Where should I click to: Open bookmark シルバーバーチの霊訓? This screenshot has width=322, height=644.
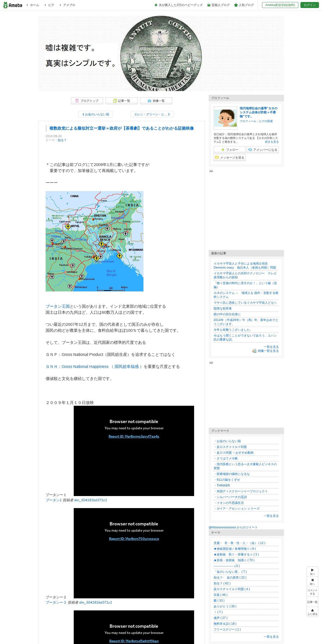pos(230,497)
